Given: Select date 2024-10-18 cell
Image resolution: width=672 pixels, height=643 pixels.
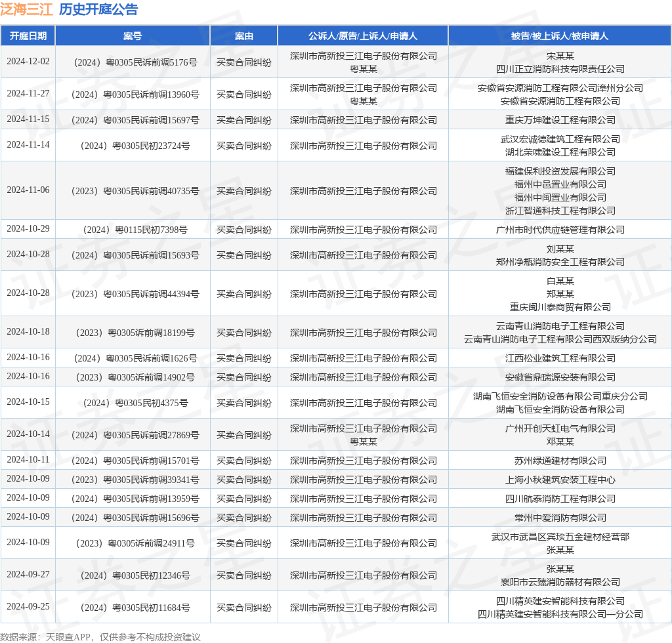Looking at the screenshot, I should point(28,331).
